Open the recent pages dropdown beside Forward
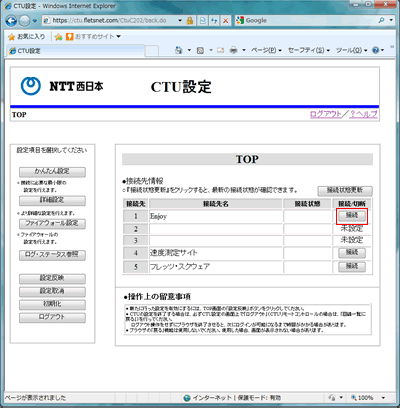This screenshot has height=408, width=400. tap(35, 21)
